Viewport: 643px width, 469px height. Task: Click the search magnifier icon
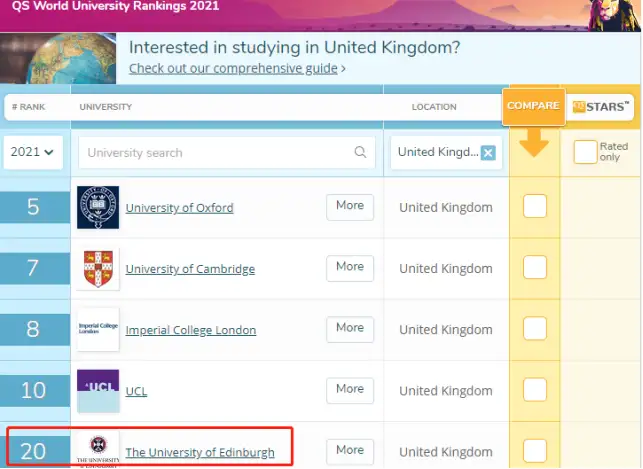coord(360,153)
